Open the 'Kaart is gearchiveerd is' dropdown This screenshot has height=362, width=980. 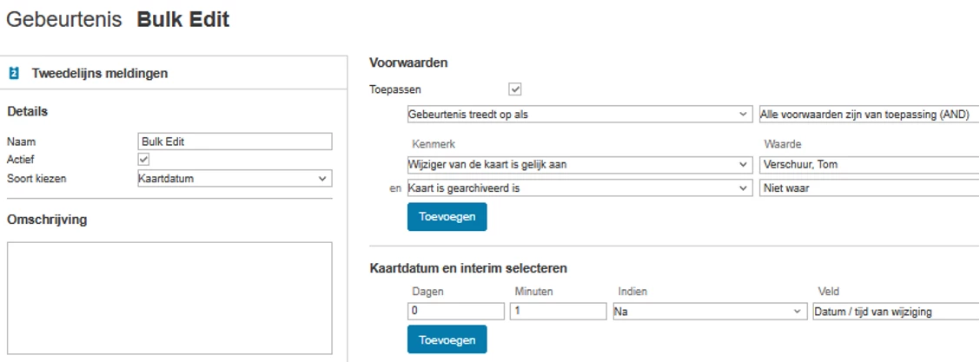coord(579,188)
